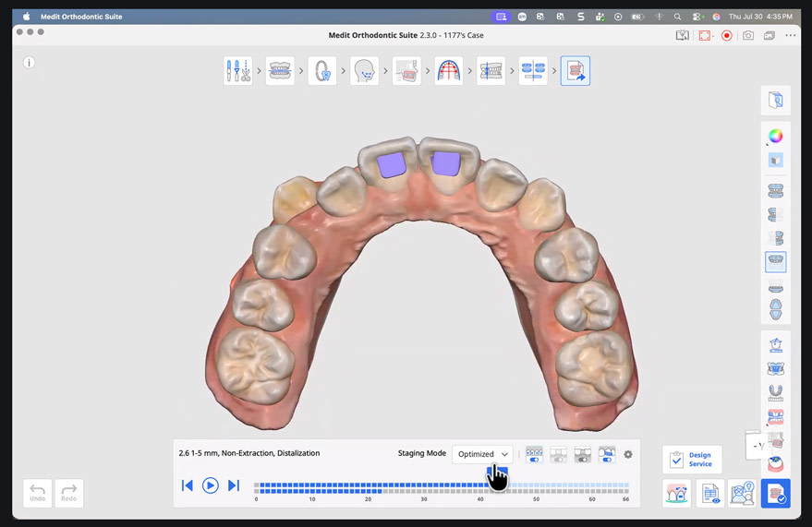Click the stacked windows icon in title bar
This screenshot has height=527, width=812.
[x=769, y=36]
